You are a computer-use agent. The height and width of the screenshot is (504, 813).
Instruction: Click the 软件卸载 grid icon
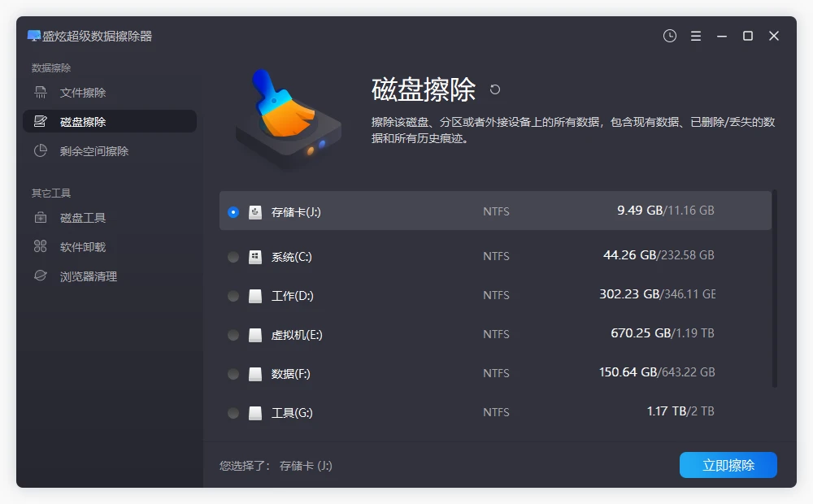coord(41,247)
